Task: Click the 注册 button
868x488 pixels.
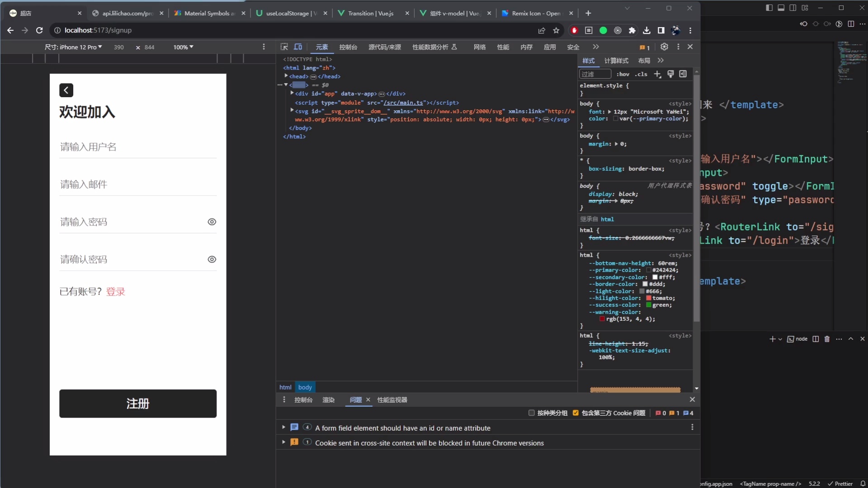Action: [138, 404]
